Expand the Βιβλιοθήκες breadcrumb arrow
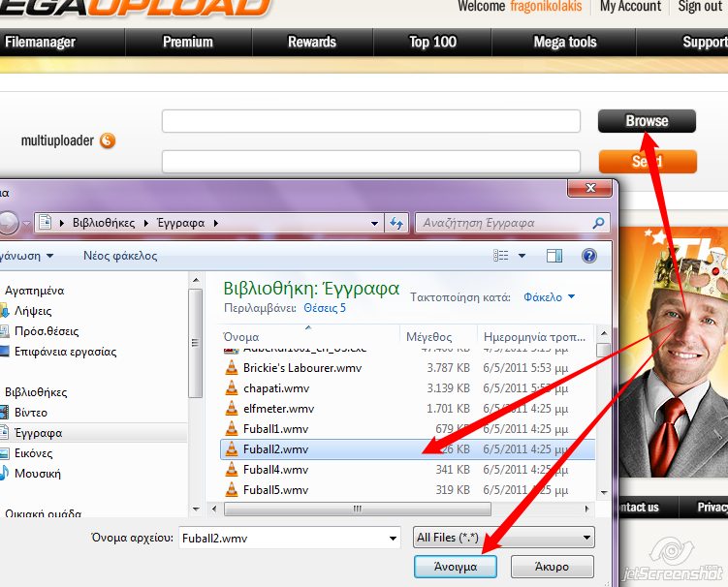 (145, 223)
